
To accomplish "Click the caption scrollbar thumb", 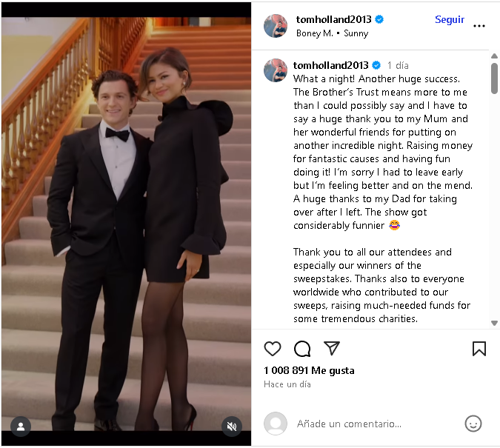I will pos(494,78).
